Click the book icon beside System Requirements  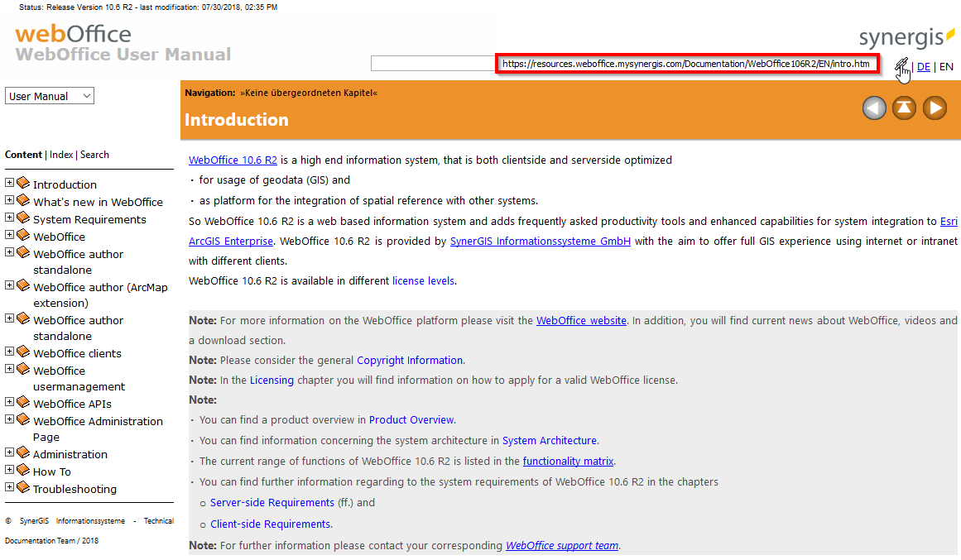pyautogui.click(x=23, y=218)
